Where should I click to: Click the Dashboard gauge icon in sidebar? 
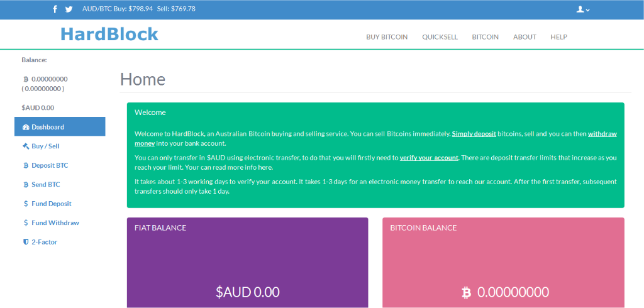pos(26,127)
